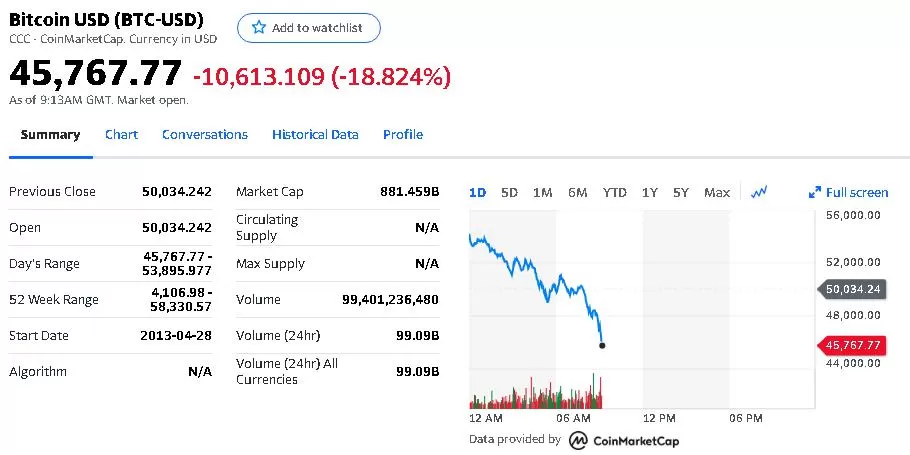Choose the YTD chart range
This screenshot has height=455, width=910.
click(x=615, y=193)
